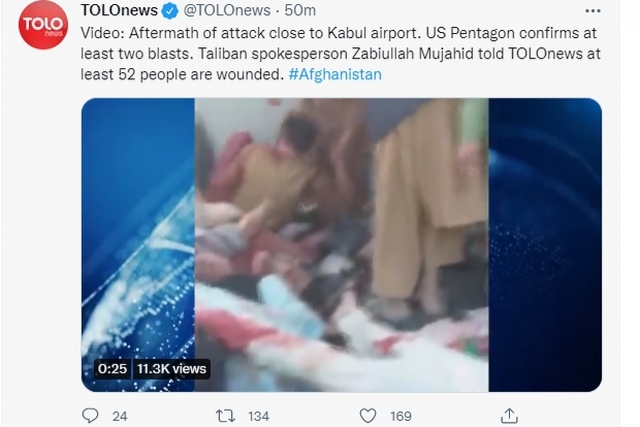This screenshot has height=427, width=640.
Task: Open the three-dot more options menu
Action: tap(593, 11)
